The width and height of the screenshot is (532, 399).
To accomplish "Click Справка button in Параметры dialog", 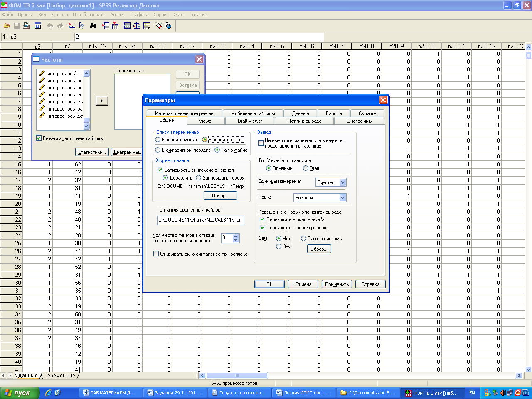I will click(x=371, y=284).
